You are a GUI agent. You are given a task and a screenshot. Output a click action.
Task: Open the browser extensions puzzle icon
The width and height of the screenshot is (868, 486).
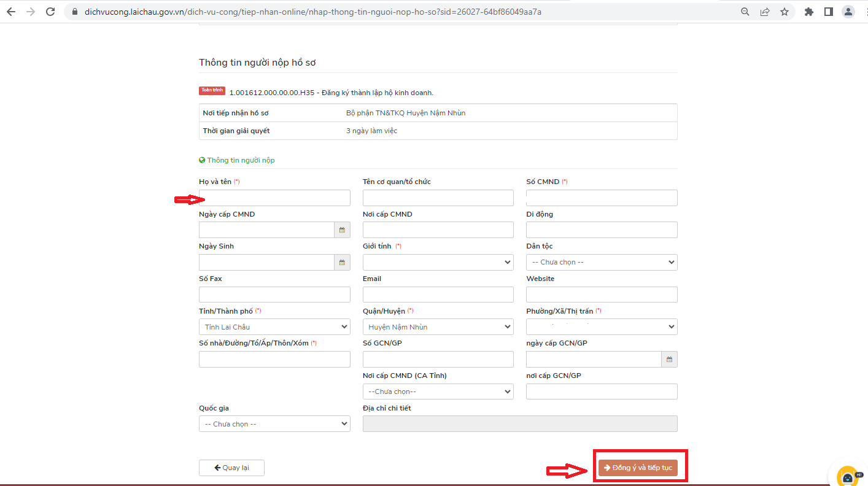[x=808, y=12]
